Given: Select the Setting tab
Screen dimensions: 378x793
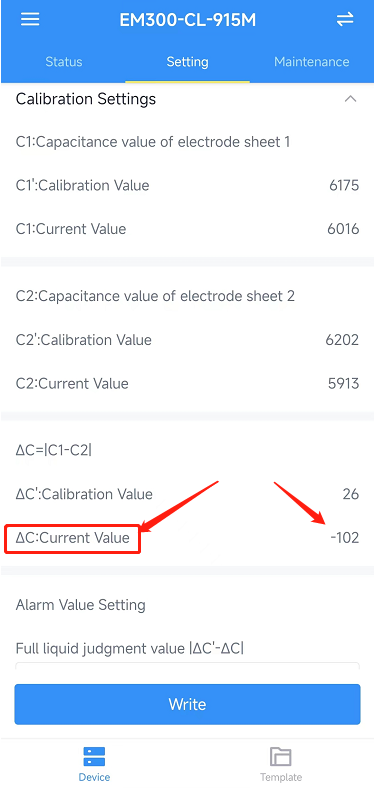Looking at the screenshot, I should click(187, 62).
